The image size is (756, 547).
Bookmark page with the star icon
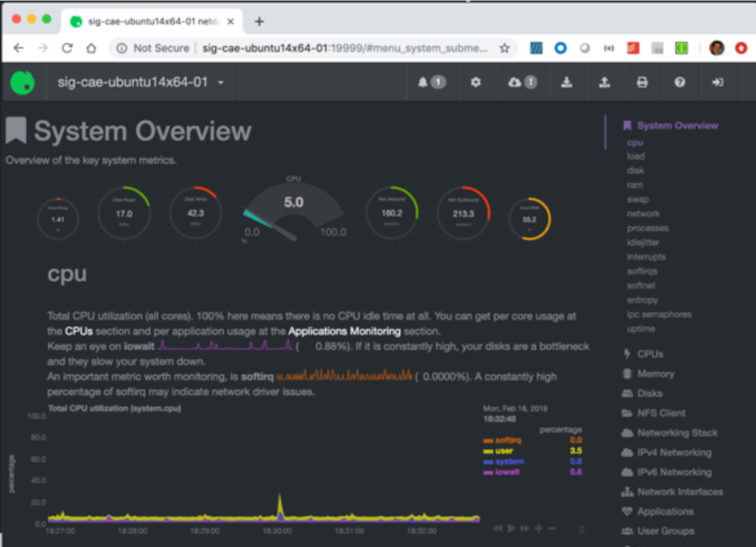point(504,48)
